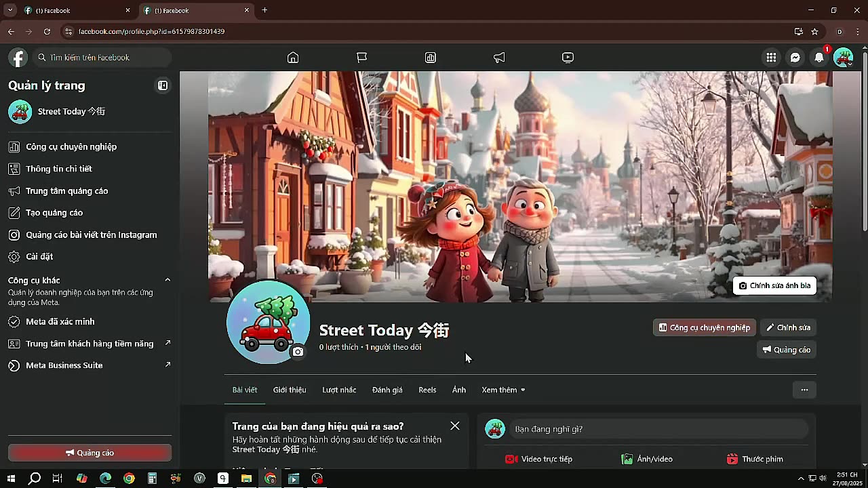Click the Tìm kiếm trên Facebook search box
The height and width of the screenshot is (488, 868).
click(x=102, y=58)
